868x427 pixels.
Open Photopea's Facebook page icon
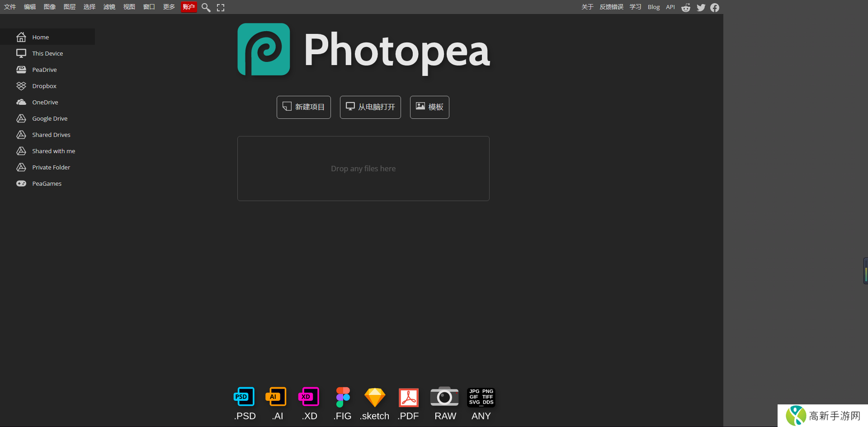coord(715,7)
